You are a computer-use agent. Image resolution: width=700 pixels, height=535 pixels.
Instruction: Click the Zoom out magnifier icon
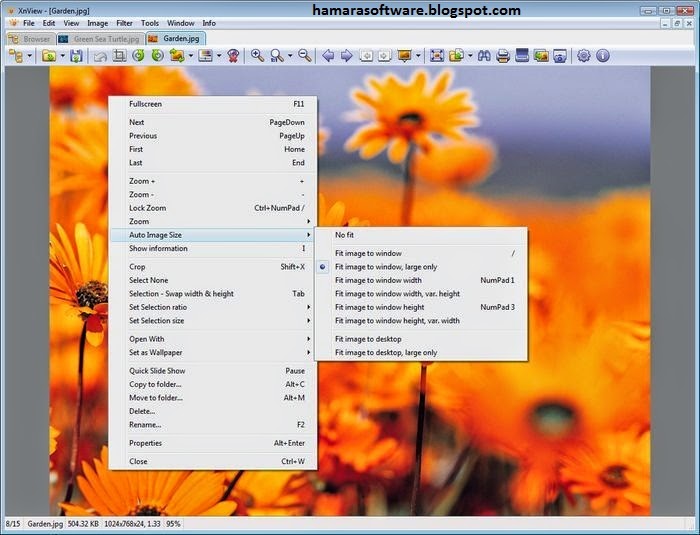coord(305,56)
